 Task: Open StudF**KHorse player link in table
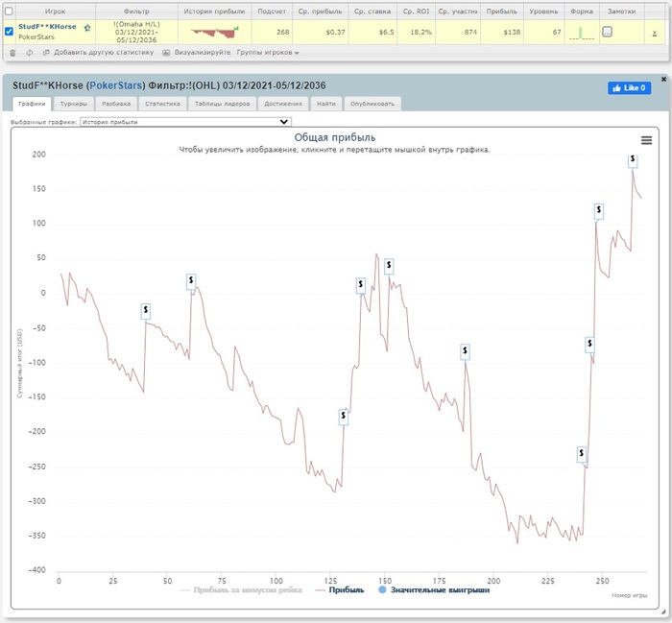click(x=47, y=27)
